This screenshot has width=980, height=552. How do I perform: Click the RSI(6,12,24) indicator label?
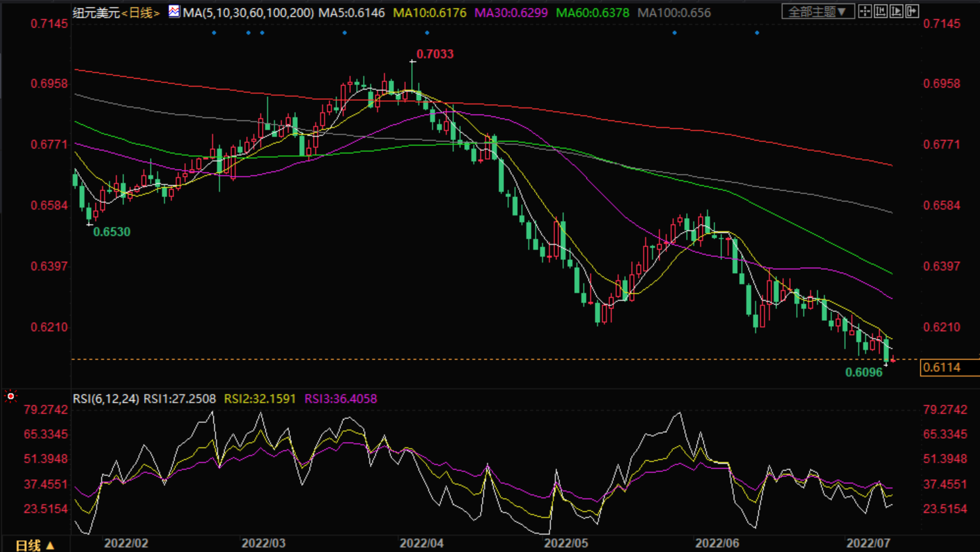(x=105, y=399)
